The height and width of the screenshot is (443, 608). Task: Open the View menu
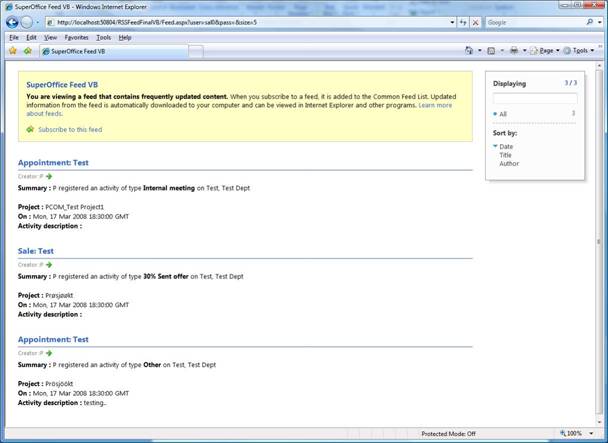[x=50, y=37]
